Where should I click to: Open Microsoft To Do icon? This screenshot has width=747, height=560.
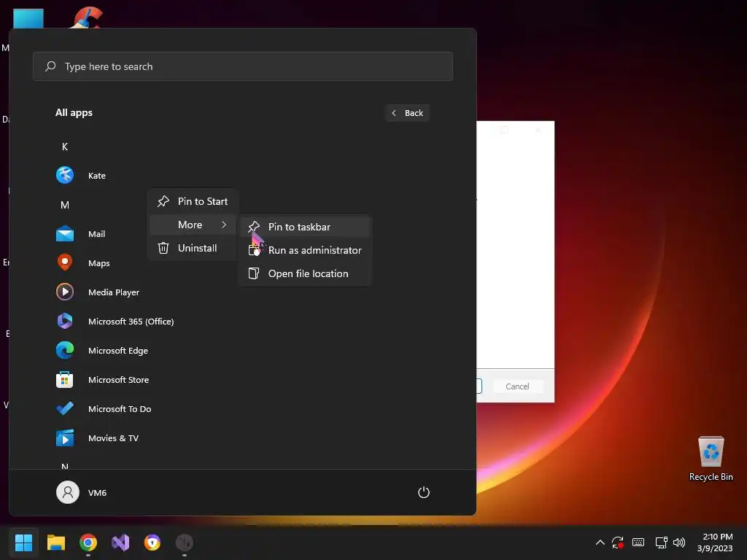(x=65, y=408)
